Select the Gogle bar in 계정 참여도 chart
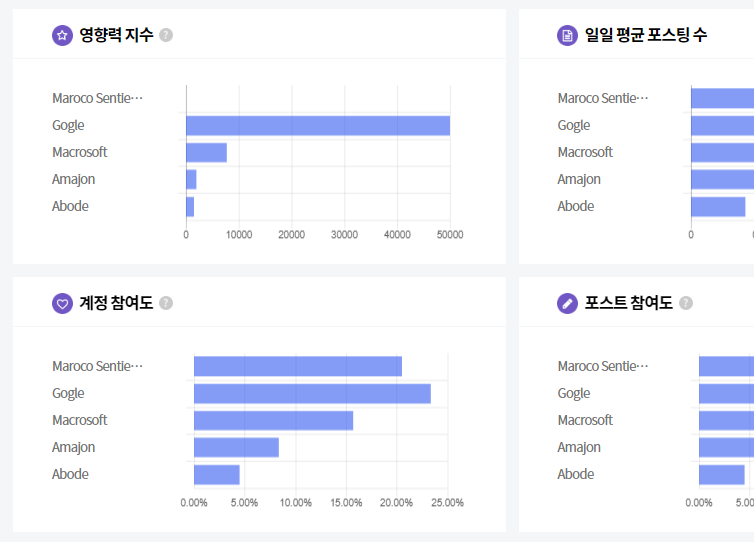This screenshot has height=542, width=754. tap(312, 393)
